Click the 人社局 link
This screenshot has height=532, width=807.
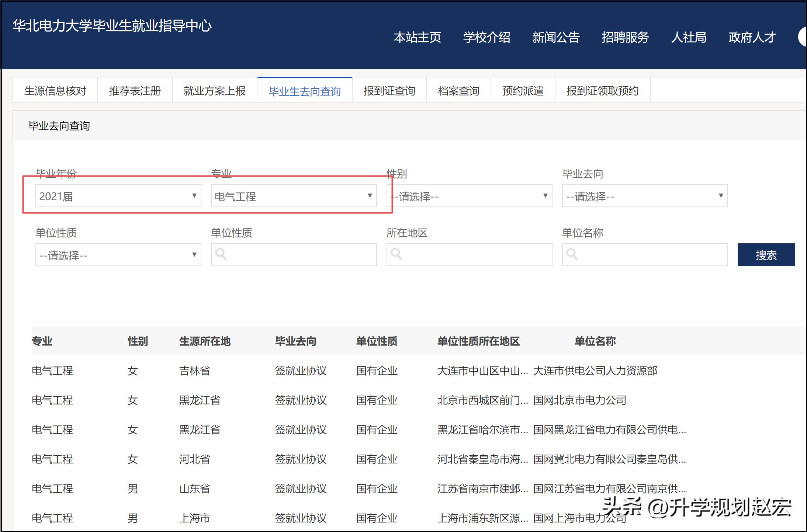point(689,37)
